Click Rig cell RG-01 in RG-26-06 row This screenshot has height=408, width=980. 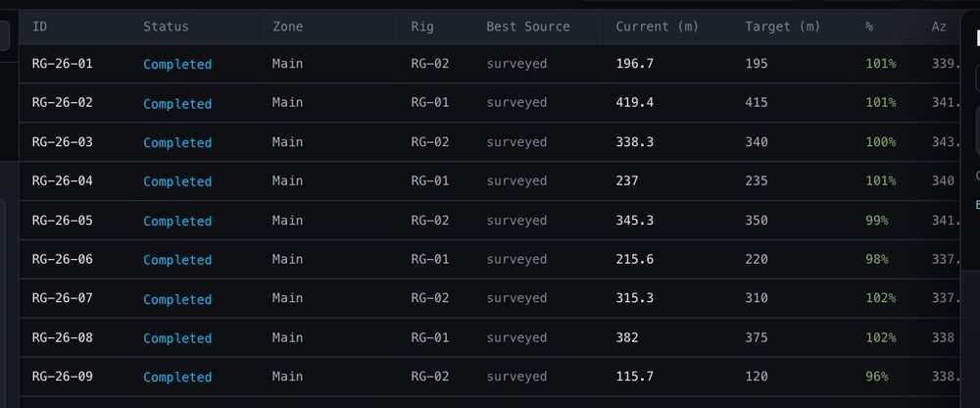pos(430,259)
